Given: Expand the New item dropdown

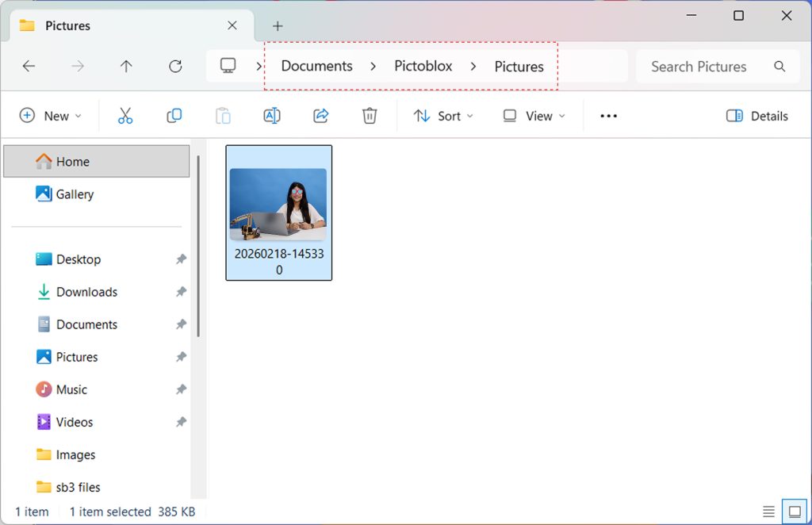Looking at the screenshot, I should pos(51,116).
